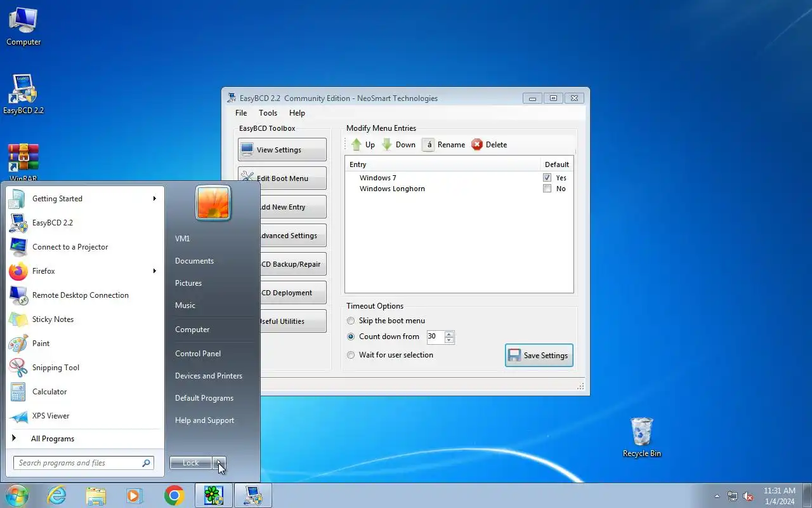Open Getting Started from Start menu
This screenshot has height=508, width=812.
pos(84,199)
